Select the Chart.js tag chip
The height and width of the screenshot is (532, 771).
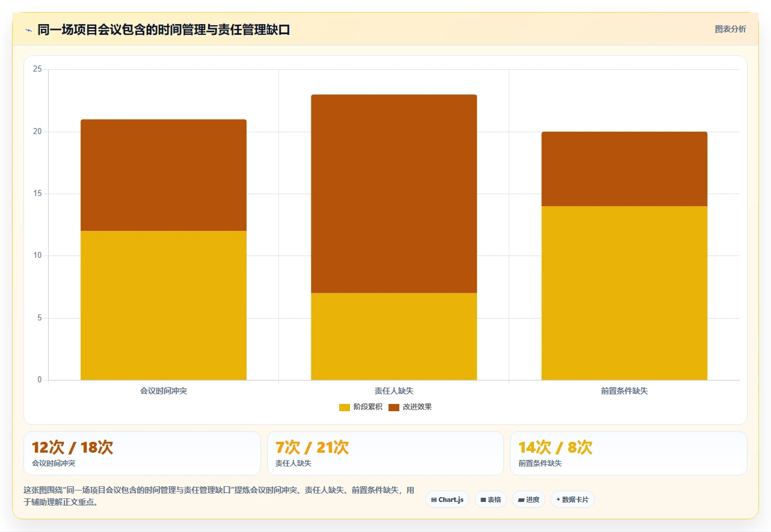pos(447,500)
